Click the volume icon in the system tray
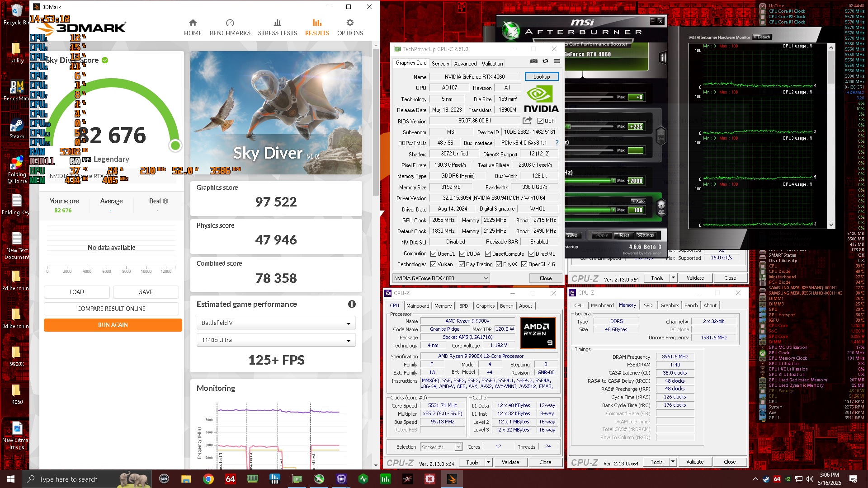The width and height of the screenshot is (868, 488). pyautogui.click(x=810, y=479)
